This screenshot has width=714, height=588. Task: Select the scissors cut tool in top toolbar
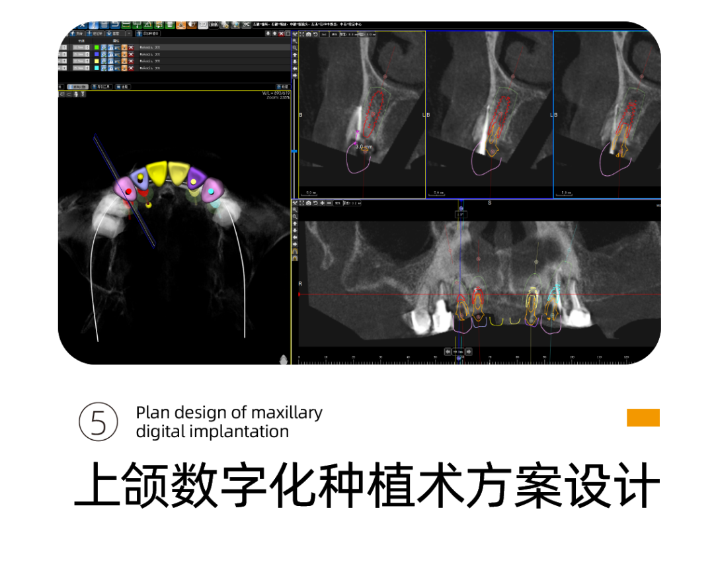pos(246,24)
